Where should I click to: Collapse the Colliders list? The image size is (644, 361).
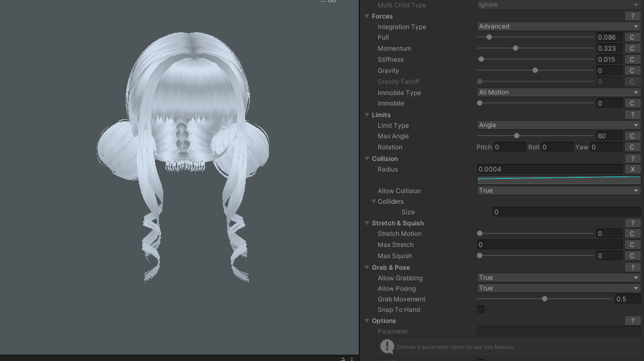tap(374, 202)
